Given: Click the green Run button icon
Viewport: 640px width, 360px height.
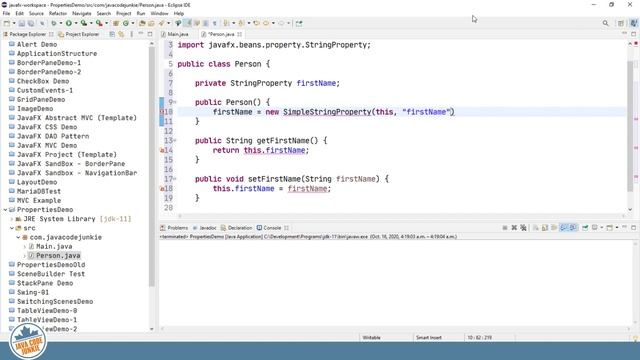Looking at the screenshot, I should coord(69,23).
